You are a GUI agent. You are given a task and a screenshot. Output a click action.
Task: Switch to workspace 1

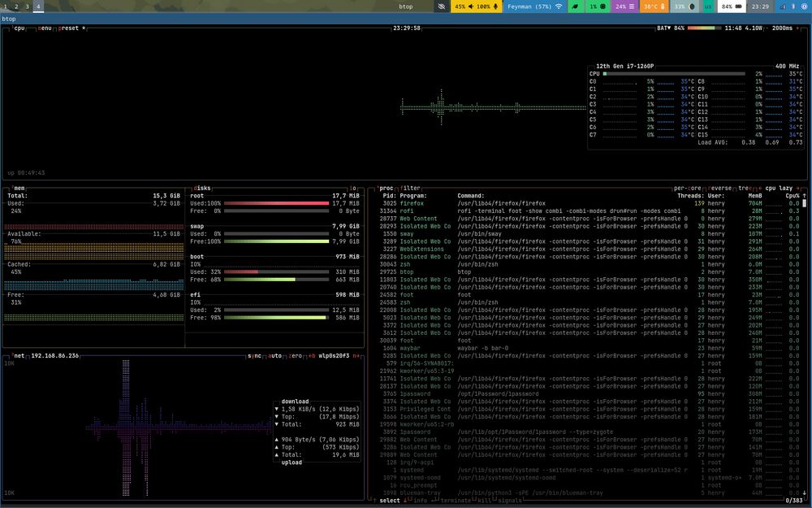point(5,7)
